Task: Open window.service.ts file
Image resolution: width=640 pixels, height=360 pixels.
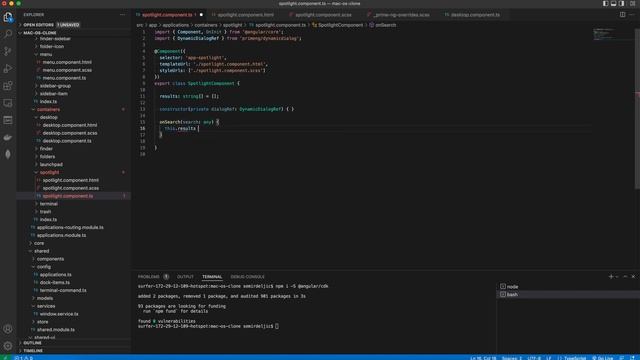Action: (59, 314)
